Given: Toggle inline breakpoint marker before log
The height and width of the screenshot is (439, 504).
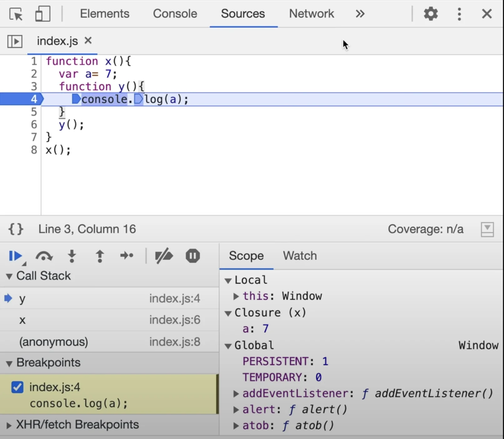Looking at the screenshot, I should [x=139, y=99].
